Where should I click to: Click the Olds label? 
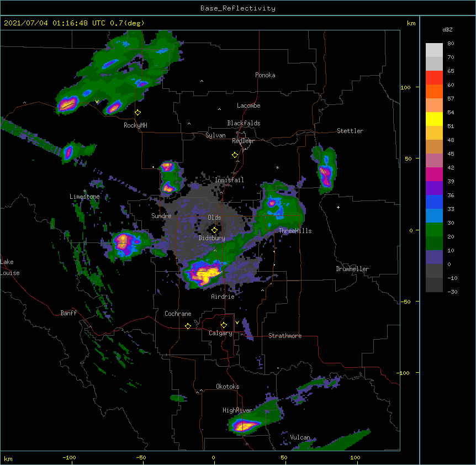[214, 218]
